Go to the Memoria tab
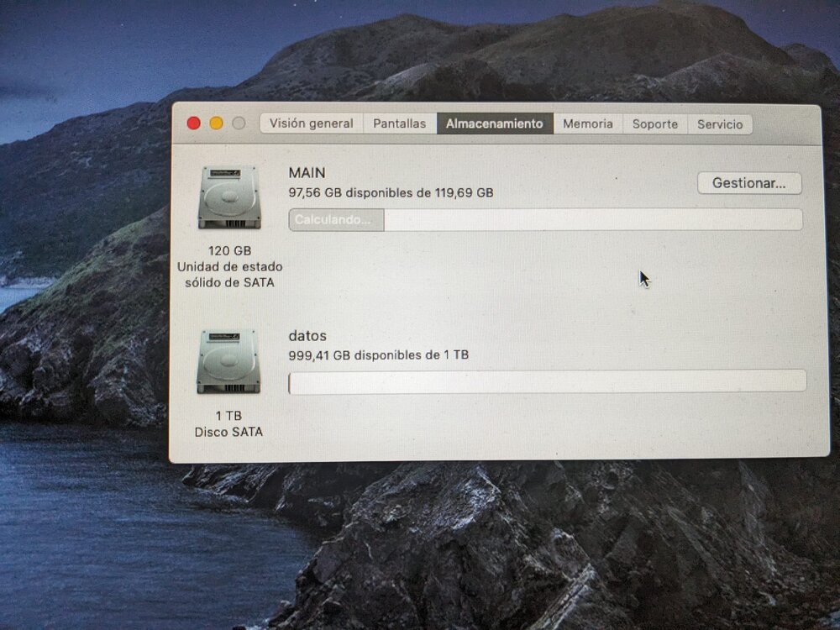This screenshot has width=840, height=630. pyautogui.click(x=588, y=123)
